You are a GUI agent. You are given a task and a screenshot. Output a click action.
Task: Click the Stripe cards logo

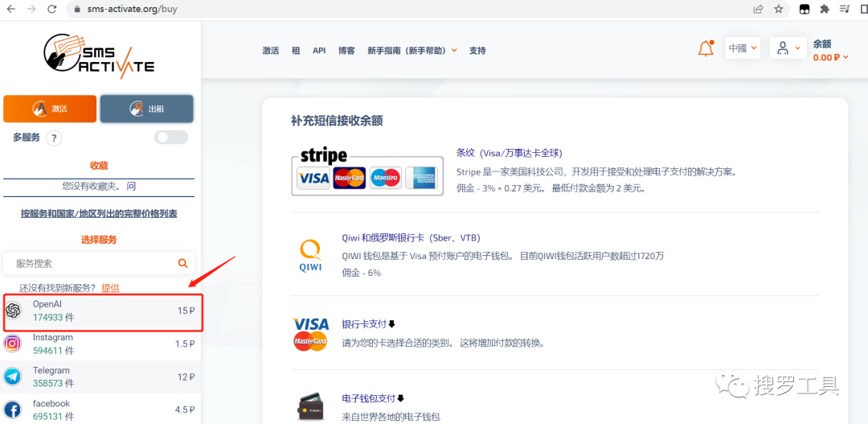[367, 171]
